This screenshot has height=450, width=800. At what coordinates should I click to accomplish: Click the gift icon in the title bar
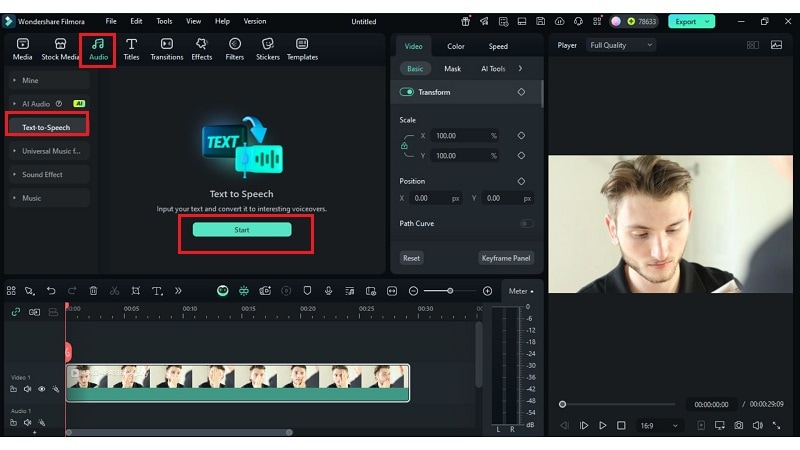(x=465, y=21)
